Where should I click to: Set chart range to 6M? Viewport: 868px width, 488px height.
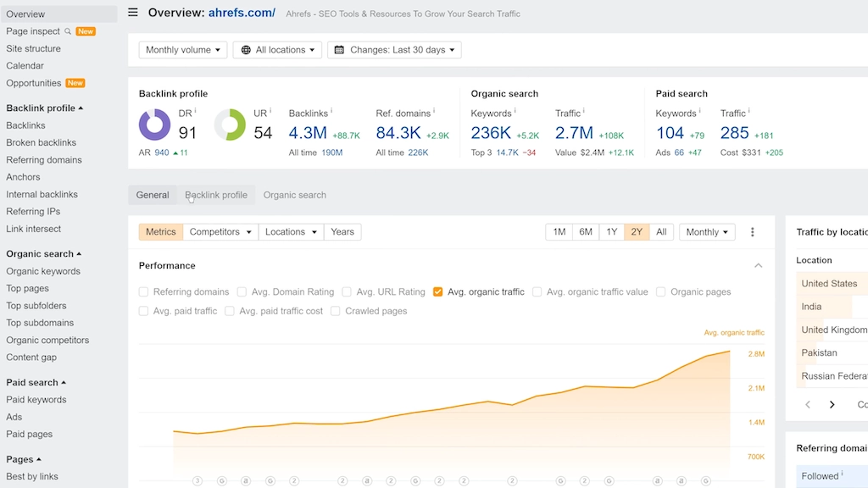click(x=586, y=232)
